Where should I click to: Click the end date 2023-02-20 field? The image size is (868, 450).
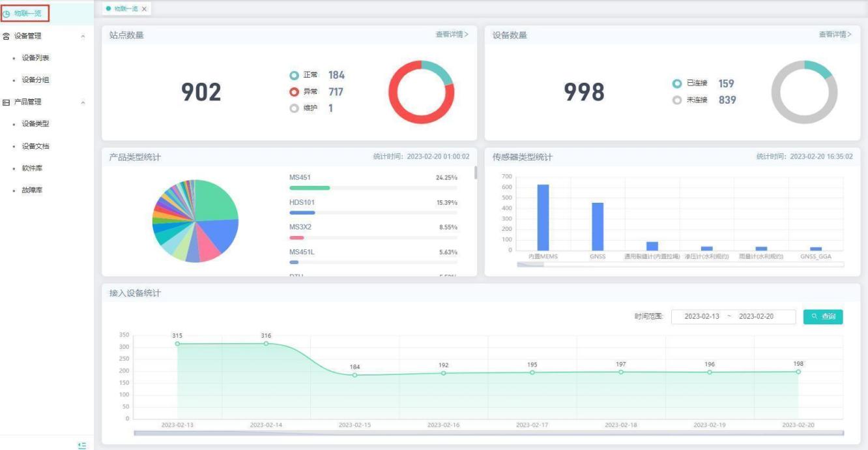(x=757, y=317)
